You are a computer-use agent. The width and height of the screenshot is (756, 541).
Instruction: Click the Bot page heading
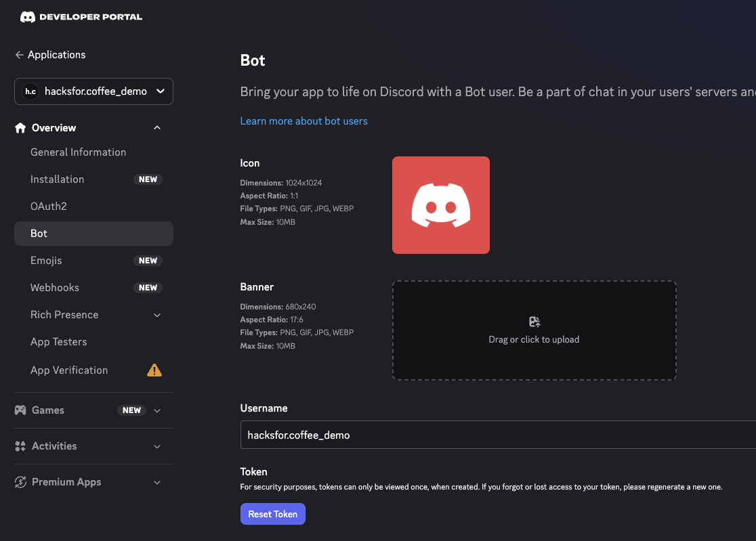pos(253,61)
